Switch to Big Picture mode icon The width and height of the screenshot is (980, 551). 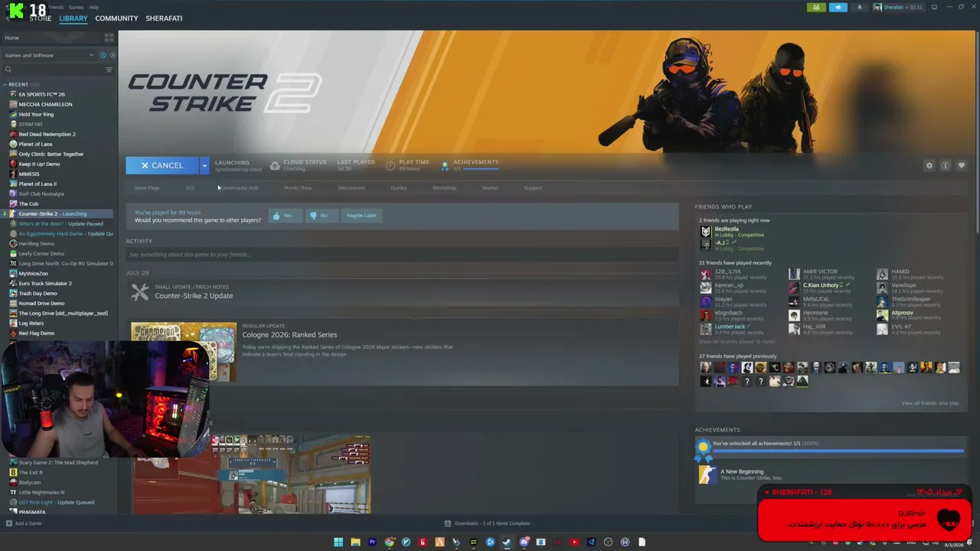click(x=934, y=8)
